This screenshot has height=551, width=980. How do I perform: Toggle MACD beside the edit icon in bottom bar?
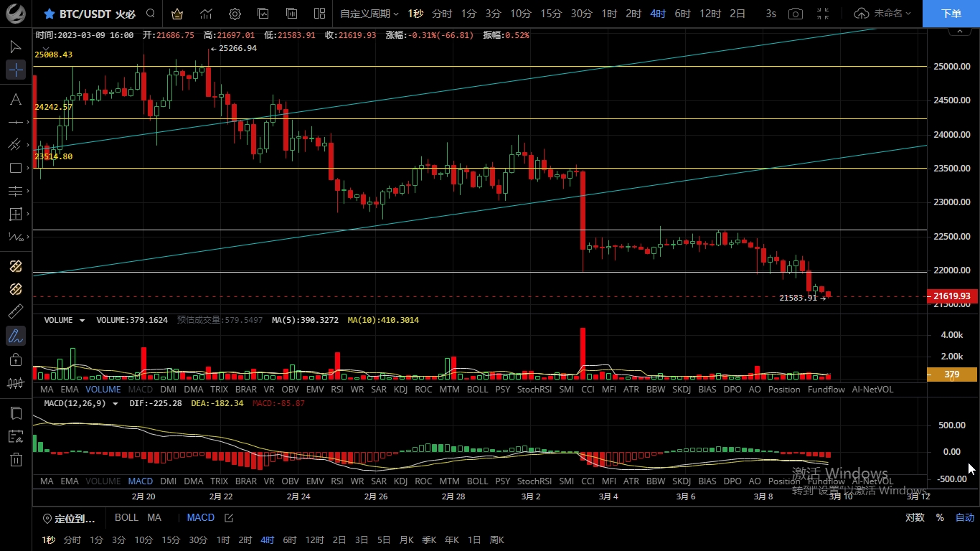[201, 517]
